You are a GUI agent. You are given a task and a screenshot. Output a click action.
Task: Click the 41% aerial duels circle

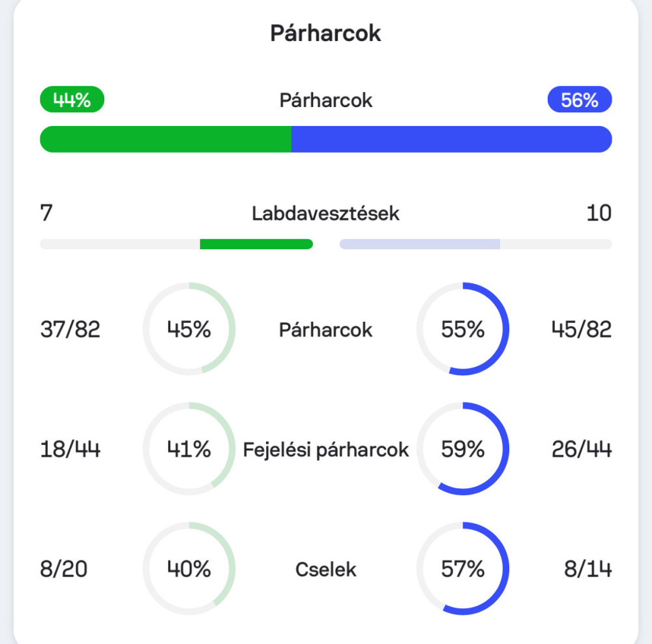pos(189,449)
